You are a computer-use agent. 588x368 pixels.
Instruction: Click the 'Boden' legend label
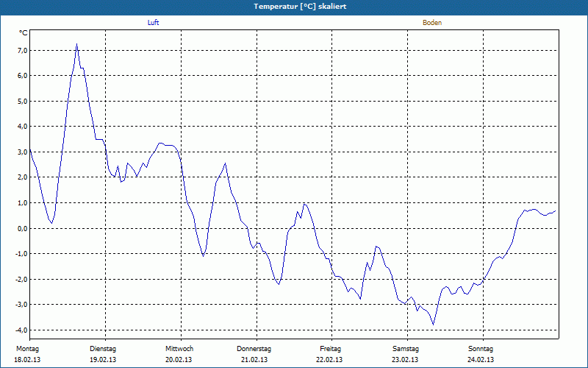432,23
